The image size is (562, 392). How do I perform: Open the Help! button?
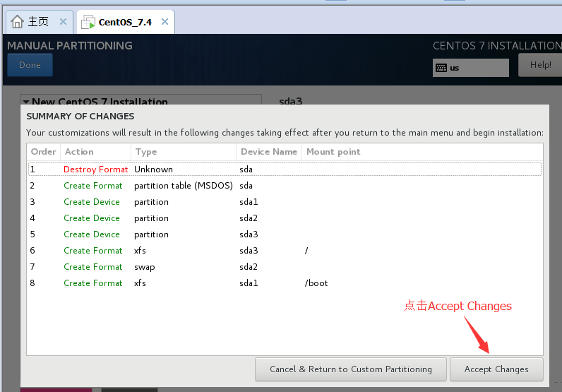coord(540,65)
